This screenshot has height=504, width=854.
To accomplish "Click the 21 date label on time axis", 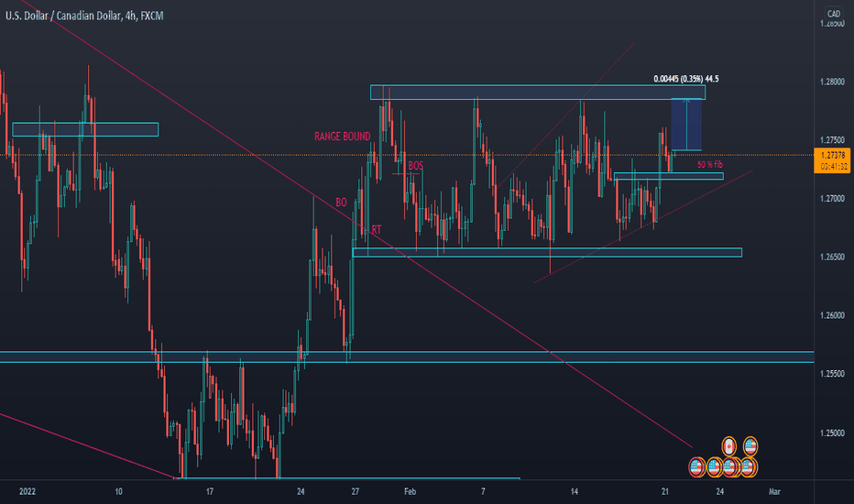I will (x=665, y=491).
